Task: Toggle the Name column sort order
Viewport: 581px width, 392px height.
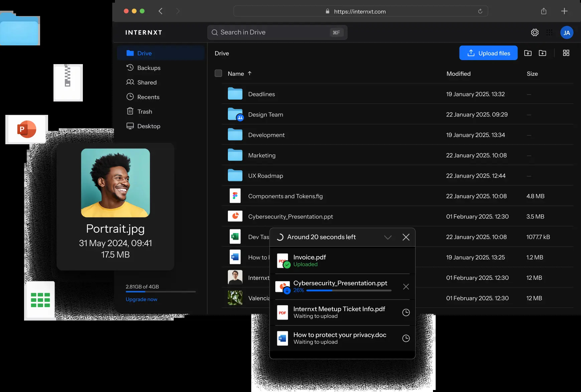Action: coord(249,73)
